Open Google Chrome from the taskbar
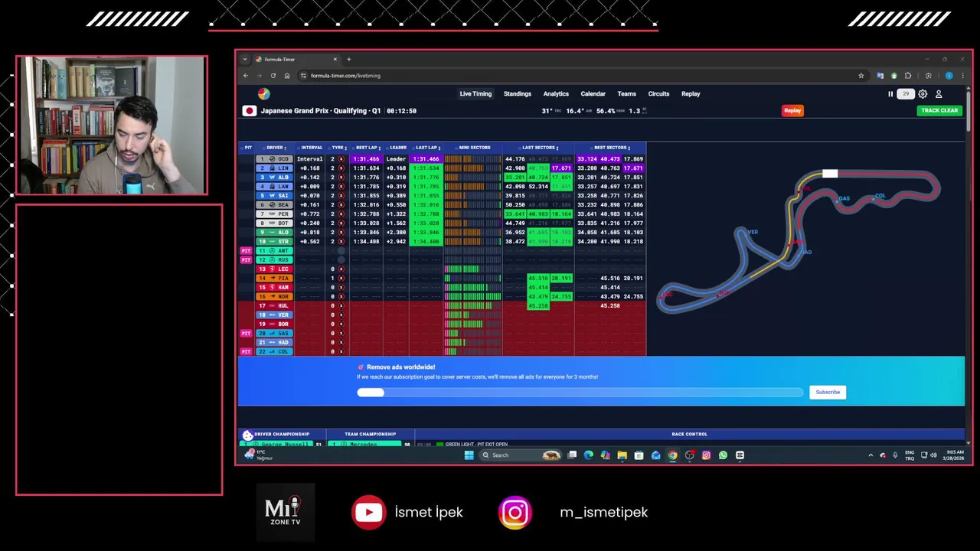 [672, 455]
